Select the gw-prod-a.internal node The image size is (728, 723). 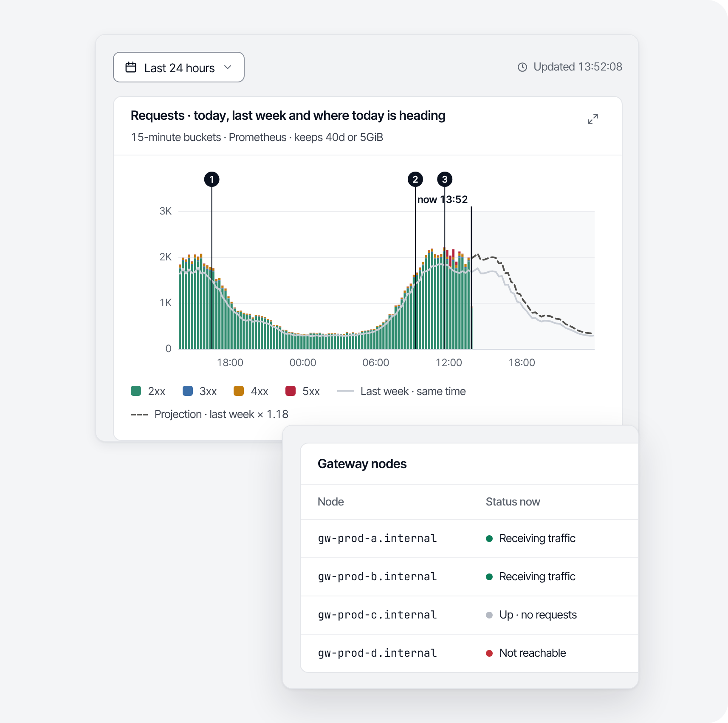point(377,538)
